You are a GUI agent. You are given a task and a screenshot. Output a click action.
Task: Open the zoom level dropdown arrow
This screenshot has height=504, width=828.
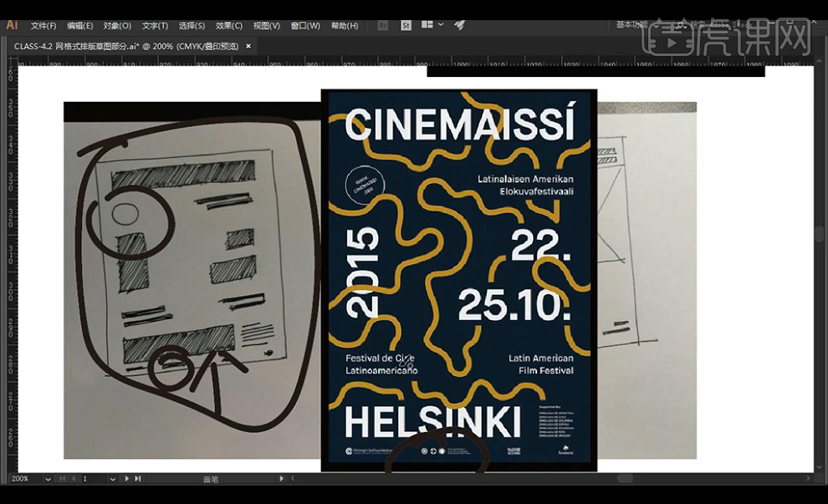point(48,479)
